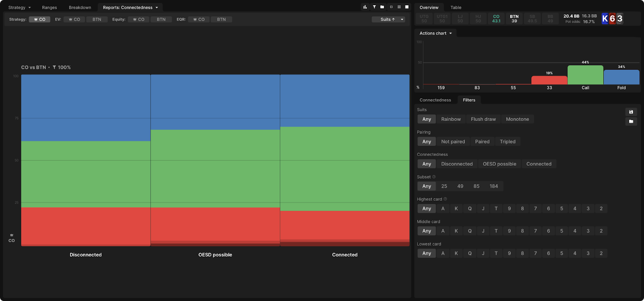
Task: Expand the Suits sort dropdown arrow
Action: coord(402,19)
